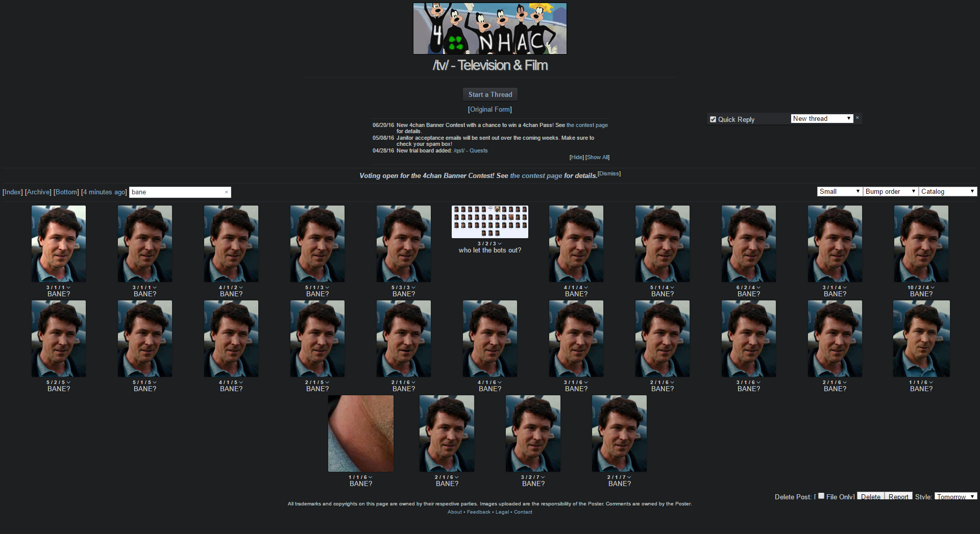
Task: Expand menu arrow of thread 3 / 2 / 3
Action: point(500,244)
